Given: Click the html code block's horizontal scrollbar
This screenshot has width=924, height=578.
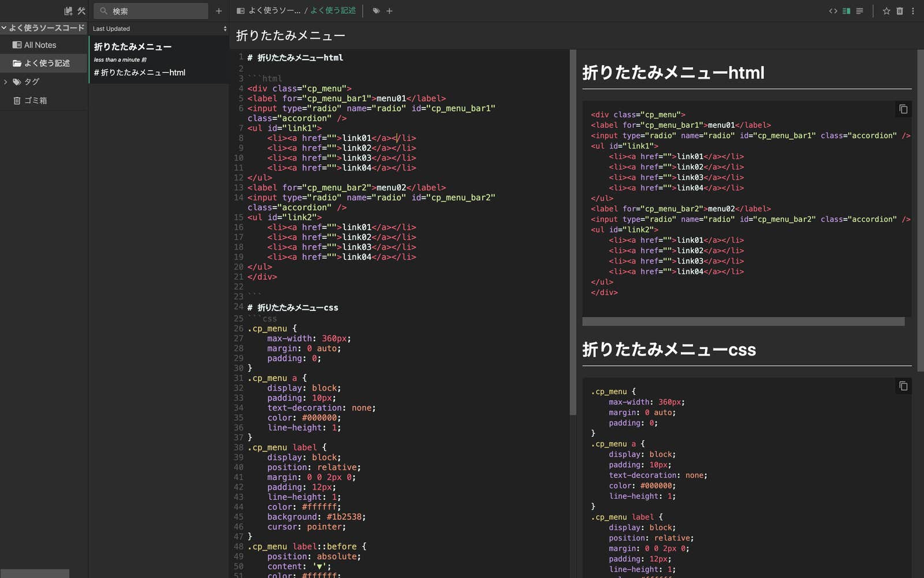Looking at the screenshot, I should pyautogui.click(x=743, y=321).
